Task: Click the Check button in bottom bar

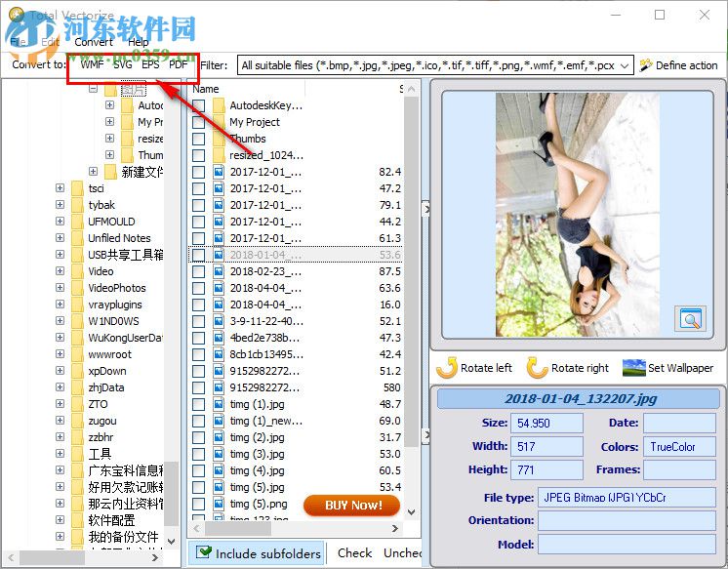Action: pos(354,552)
